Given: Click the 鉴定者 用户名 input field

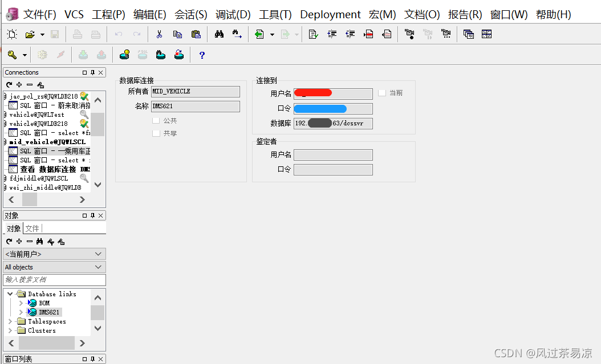Looking at the screenshot, I should pos(333,154).
